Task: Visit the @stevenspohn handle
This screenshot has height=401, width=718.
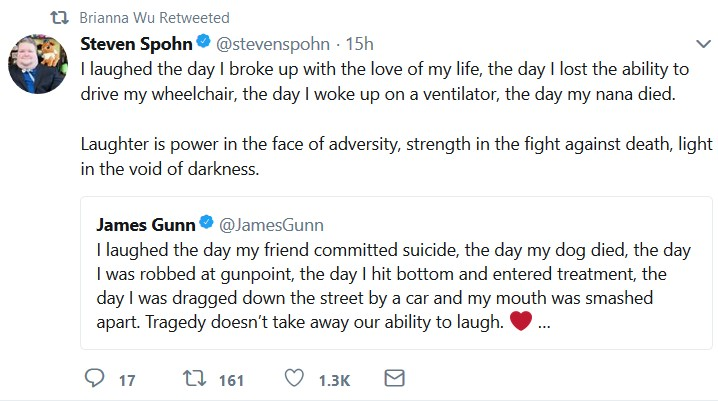Action: 272,44
